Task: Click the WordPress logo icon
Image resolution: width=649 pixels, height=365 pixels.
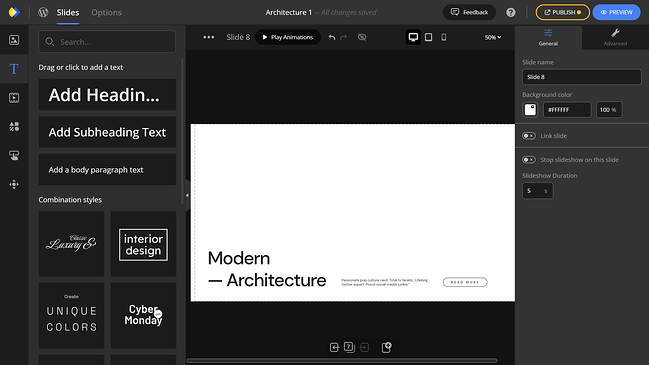Action: [43, 12]
